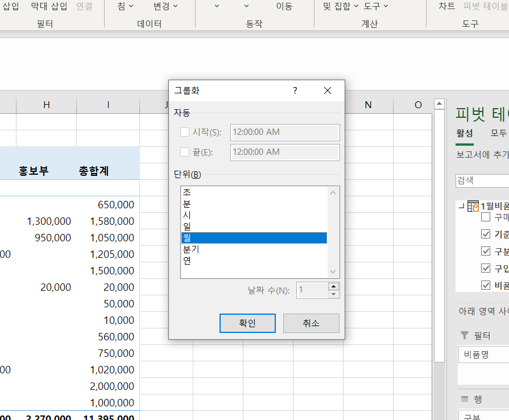Click the rows icon next to 행
Viewport: 509px width, 420px height.
(x=465, y=399)
